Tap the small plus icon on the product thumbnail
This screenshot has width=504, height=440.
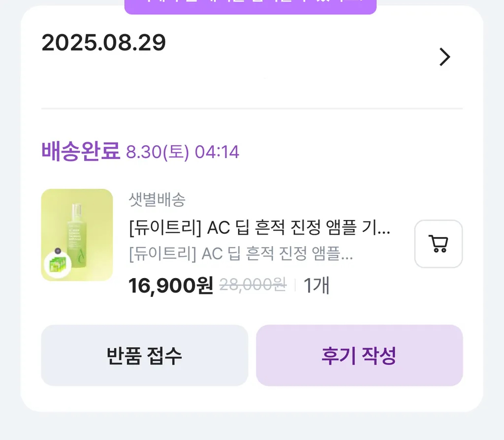58,251
